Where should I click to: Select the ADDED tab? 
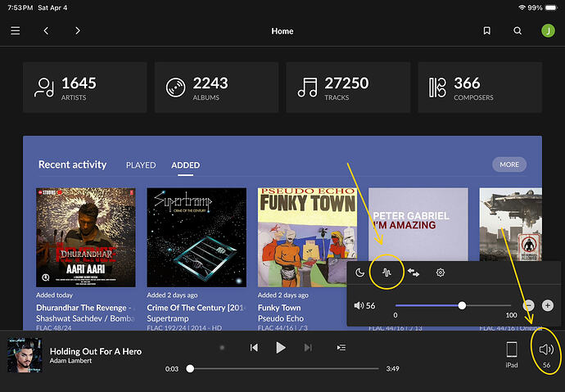pyautogui.click(x=186, y=164)
